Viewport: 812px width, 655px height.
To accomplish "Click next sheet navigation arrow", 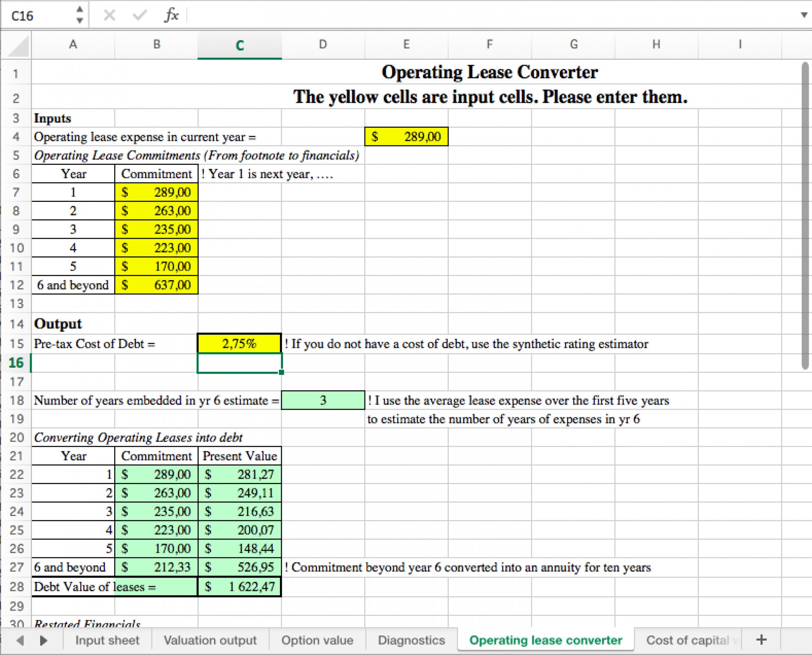I will (x=43, y=640).
